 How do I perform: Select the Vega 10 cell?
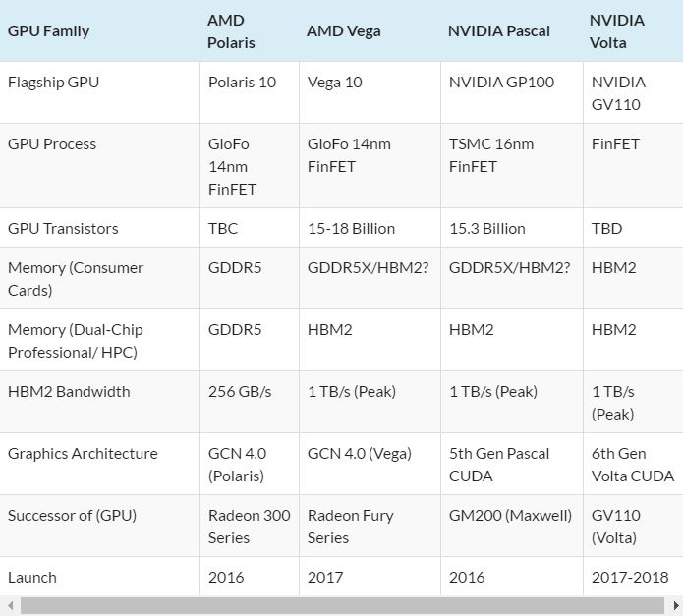coord(334,83)
